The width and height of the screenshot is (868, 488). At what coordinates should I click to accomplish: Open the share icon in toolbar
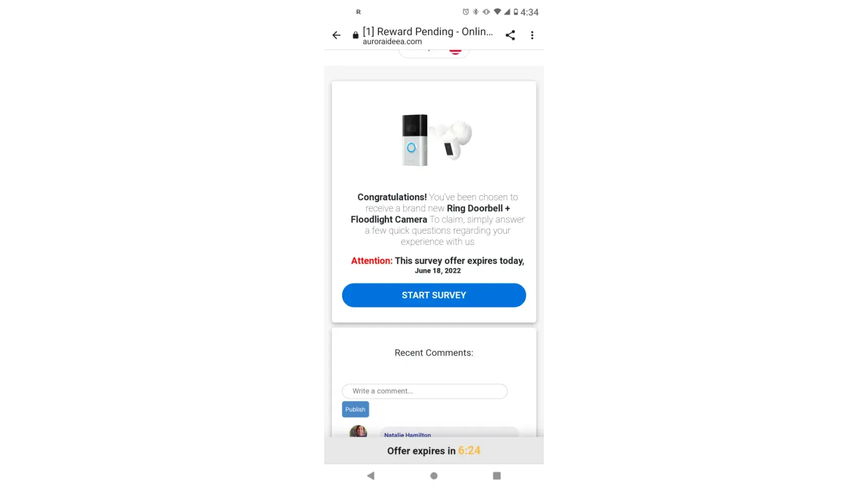[510, 35]
